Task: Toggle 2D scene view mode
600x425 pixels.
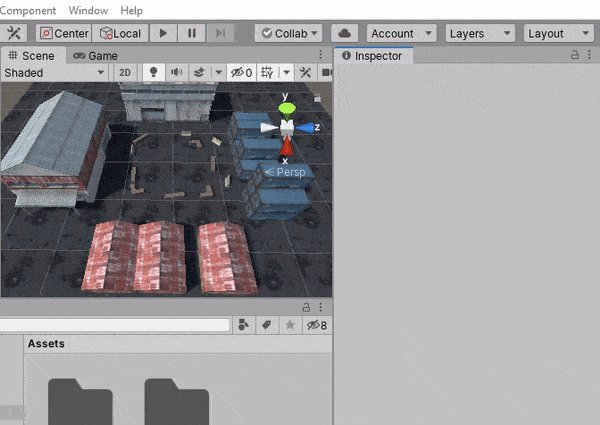Action: point(125,73)
